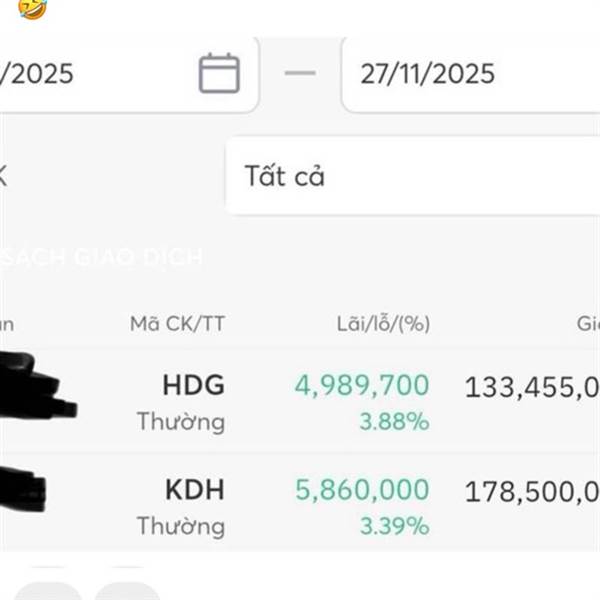
Task: Tap the 3.88% gain percentage
Action: (x=395, y=422)
